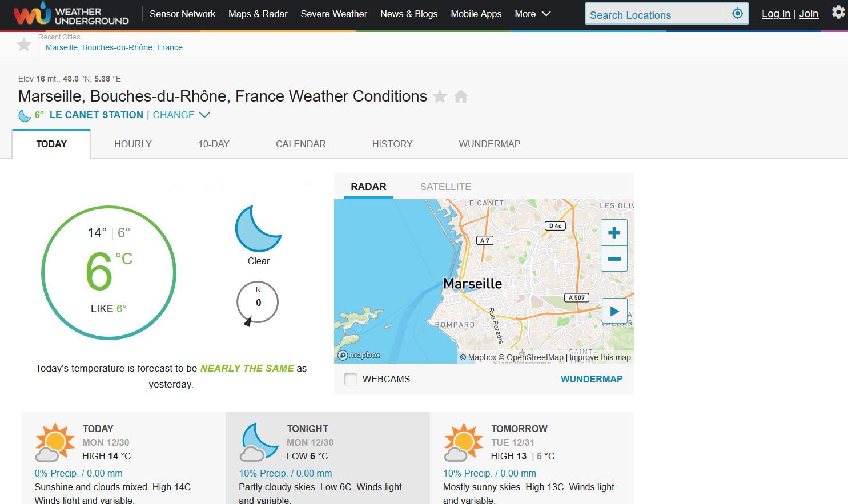Zoom in on the radar map
The width and height of the screenshot is (848, 504).
pos(614,232)
